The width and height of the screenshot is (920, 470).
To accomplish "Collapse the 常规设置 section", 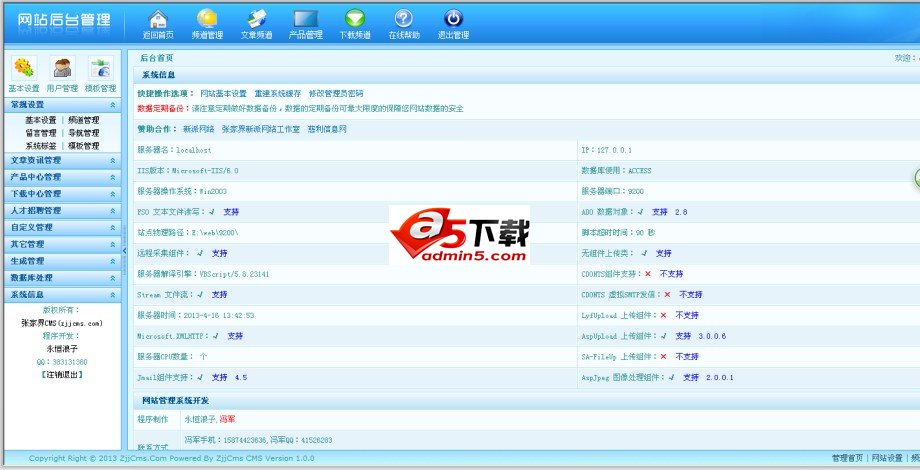I will [x=62, y=104].
